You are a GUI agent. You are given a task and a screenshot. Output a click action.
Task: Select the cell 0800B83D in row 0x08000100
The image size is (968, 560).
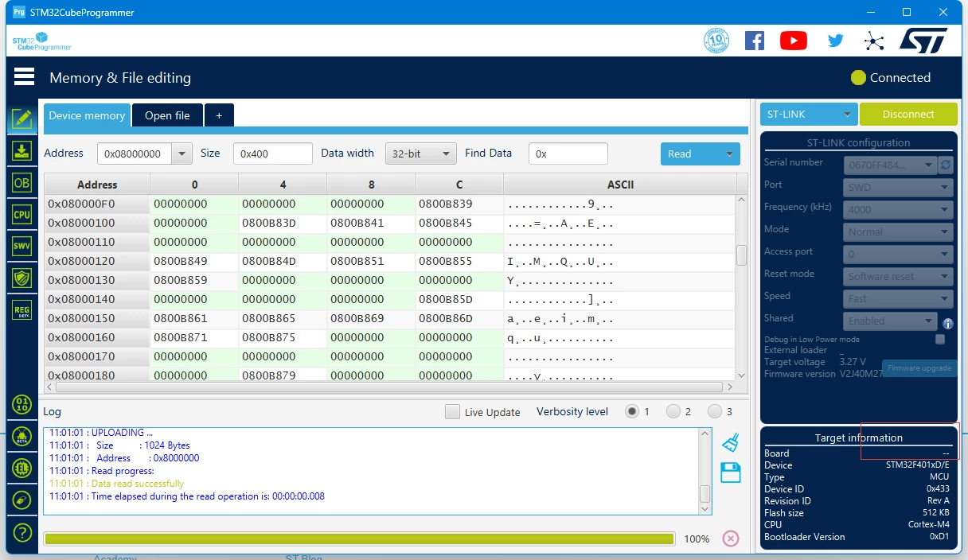[x=283, y=223]
